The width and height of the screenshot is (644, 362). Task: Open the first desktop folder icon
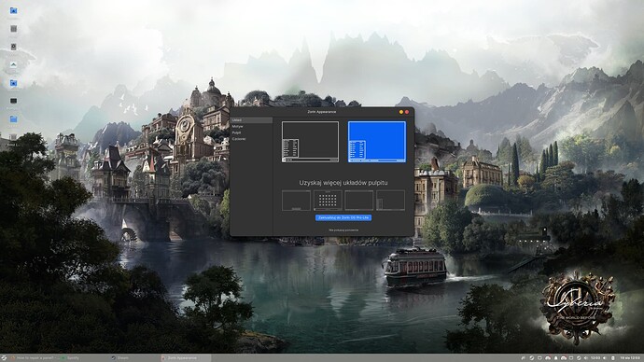[x=14, y=10]
